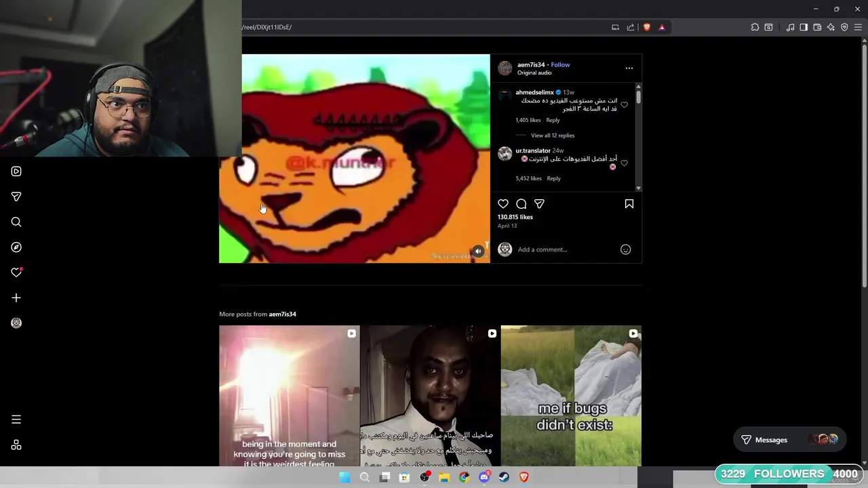Open aem7is34 link in More posts heading
The height and width of the screenshot is (488, 868).
(x=282, y=314)
